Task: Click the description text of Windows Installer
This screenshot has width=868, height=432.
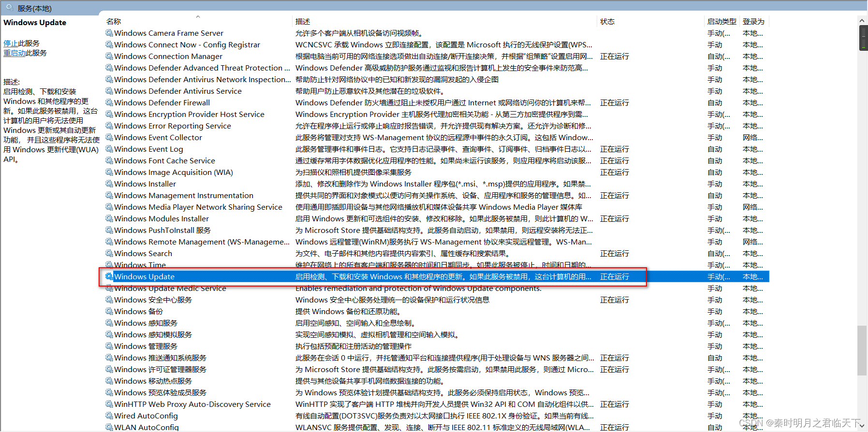Action: (443, 184)
